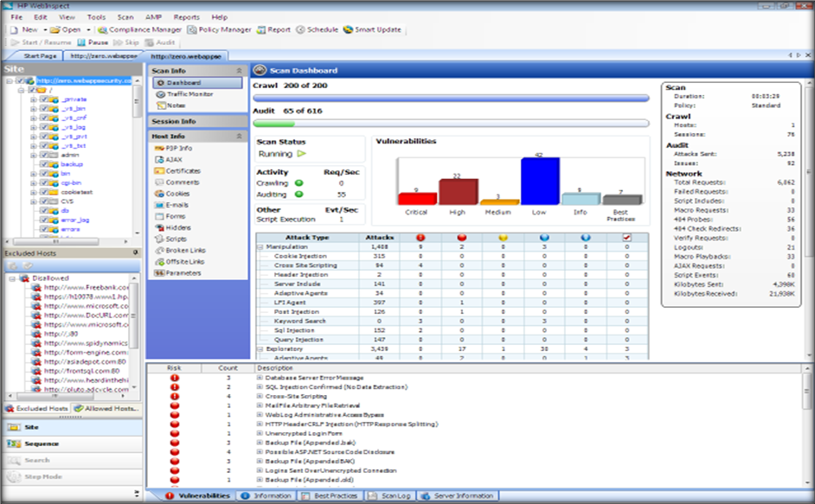Toggle checkbox for _vti_cnf folder

[44, 118]
